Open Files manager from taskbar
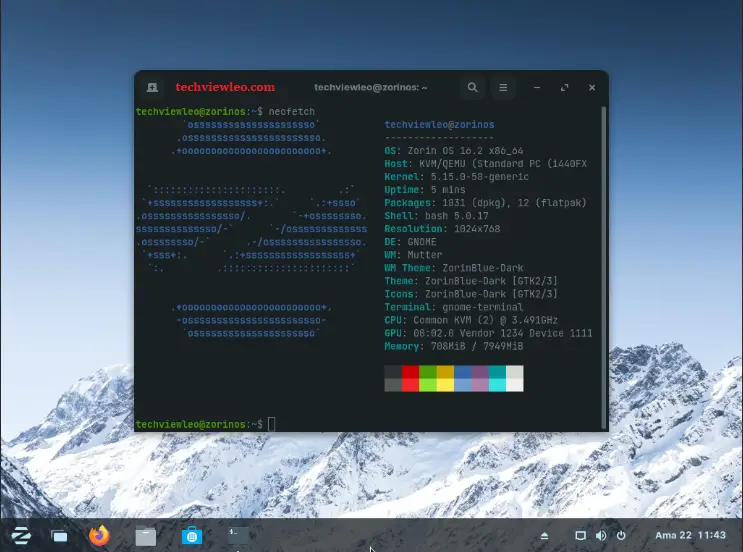 145,536
